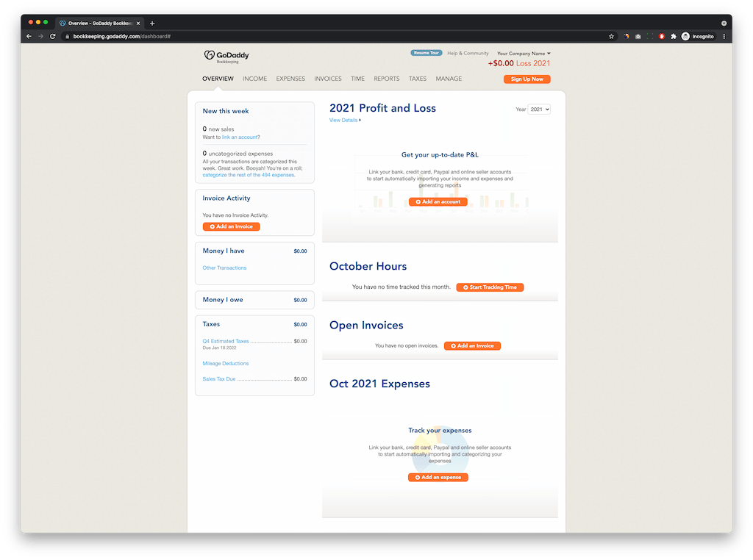The image size is (753, 560).
Task: Open the Other Transactions link
Action: tap(224, 268)
